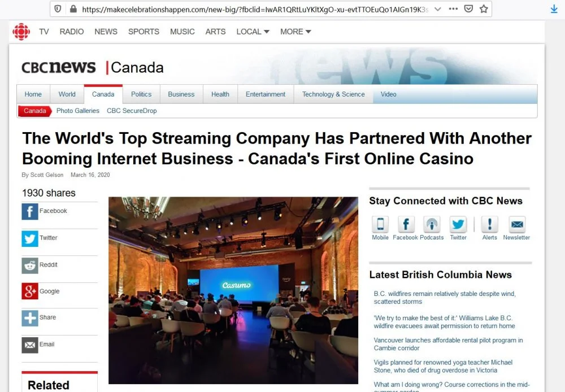The image size is (565, 392).
Task: Click the Mobile icon under Stay Connected
Action: [380, 224]
